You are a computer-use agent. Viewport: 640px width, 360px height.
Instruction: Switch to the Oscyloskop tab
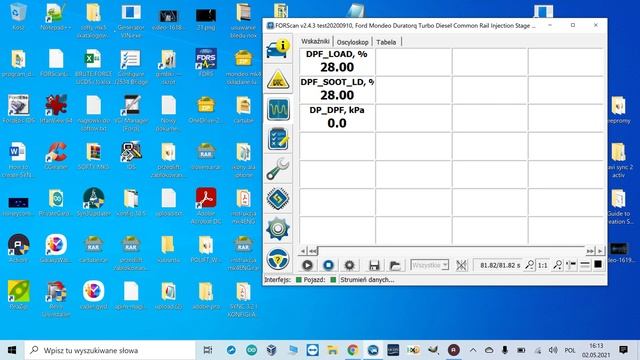[x=353, y=42]
